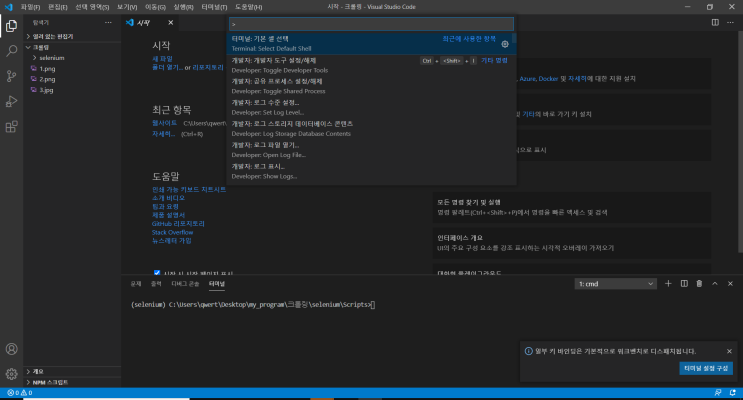This screenshot has height=400, width=743.
Task: Click the 리포지토리 link
Action: (208, 67)
